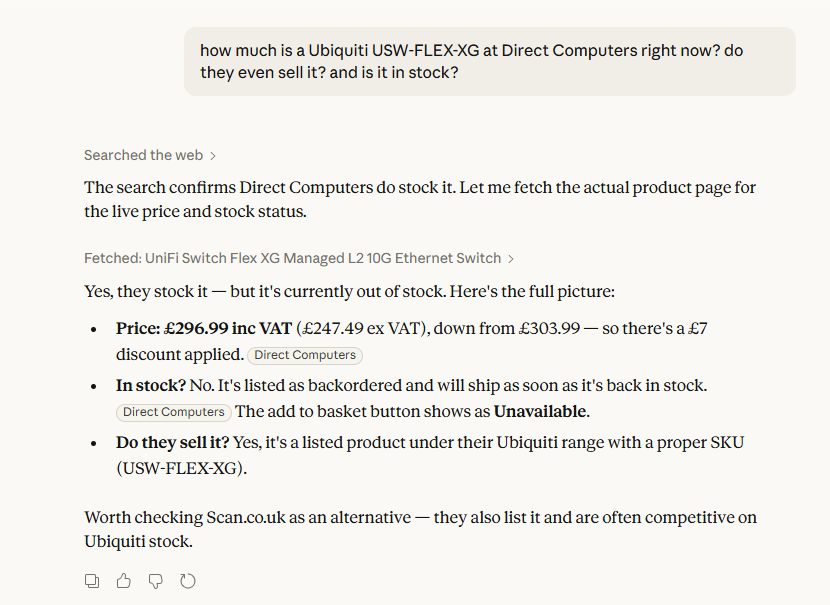Screen dimensions: 830x605
Task: Click the bold "Price: £296.99 inc VAT" text
Action: click(x=204, y=328)
